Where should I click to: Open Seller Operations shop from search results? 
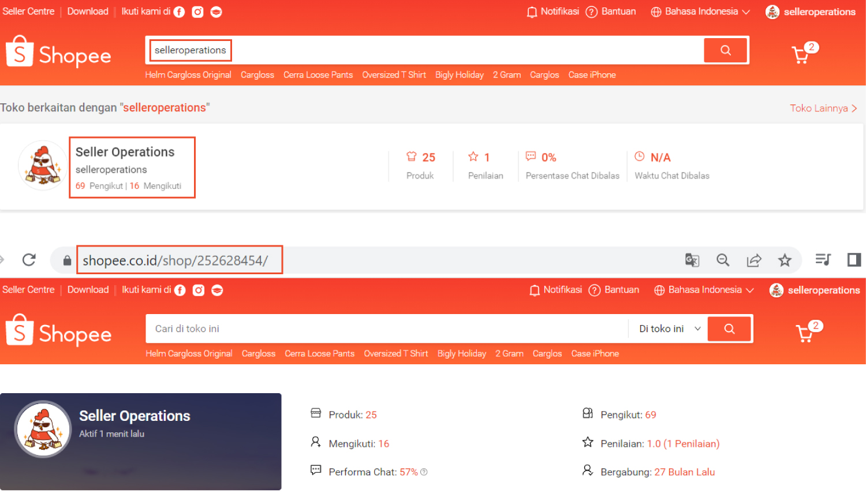click(x=125, y=152)
